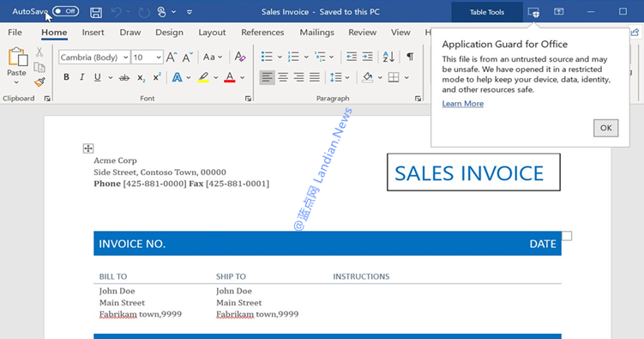Screen dimensions: 644x339
Task: Switch to the References tab
Action: pyautogui.click(x=262, y=32)
